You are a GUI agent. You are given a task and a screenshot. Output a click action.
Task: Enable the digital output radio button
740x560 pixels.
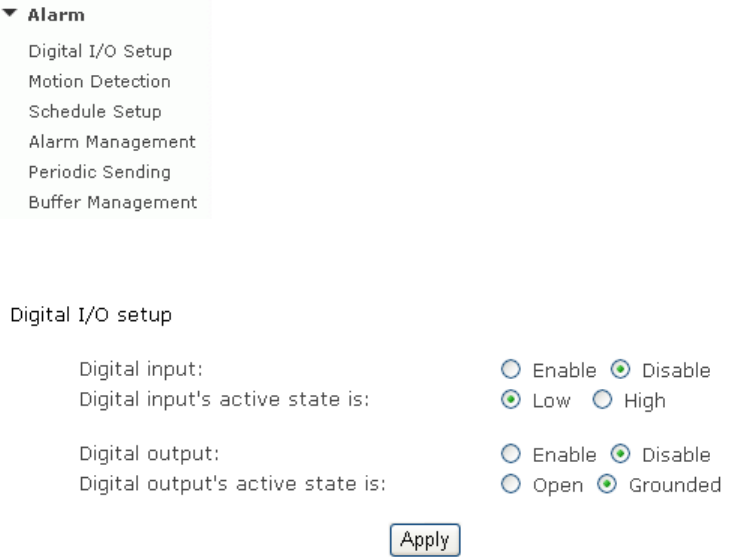tap(511, 456)
